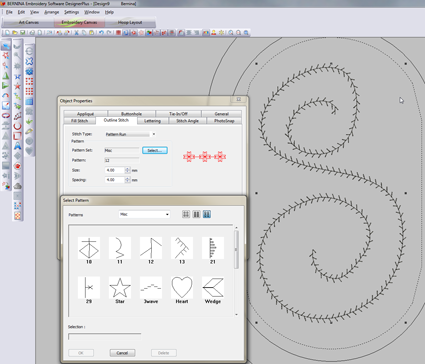
Task: Click the Print toolbar icon
Action: pyautogui.click(x=32, y=33)
